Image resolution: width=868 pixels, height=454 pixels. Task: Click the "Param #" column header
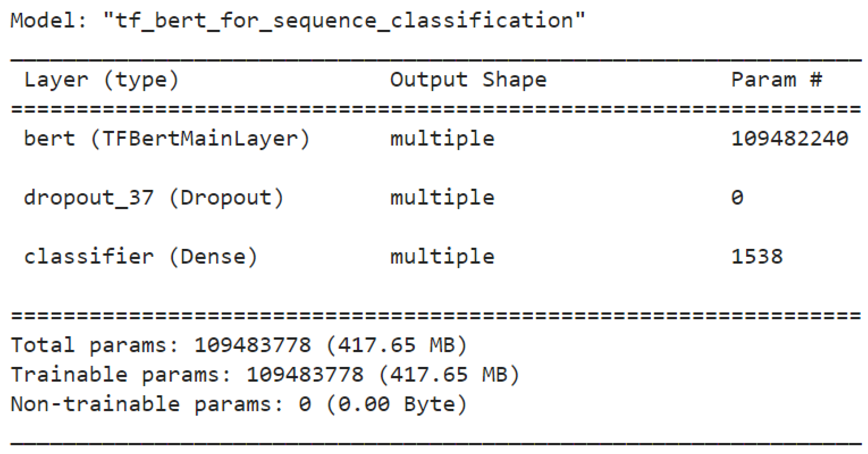click(x=776, y=80)
